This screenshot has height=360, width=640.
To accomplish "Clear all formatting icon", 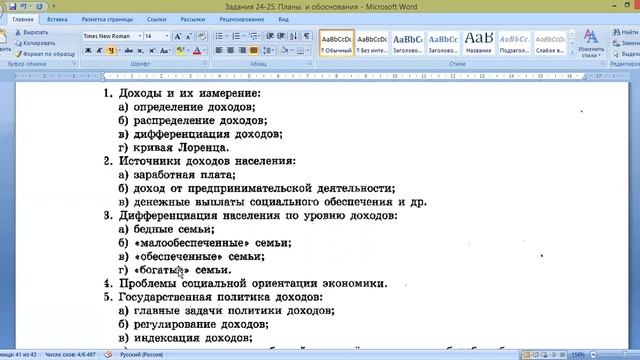I will pos(202,36).
